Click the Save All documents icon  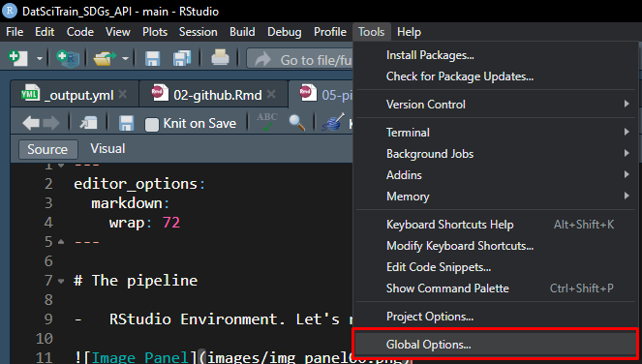click(182, 58)
